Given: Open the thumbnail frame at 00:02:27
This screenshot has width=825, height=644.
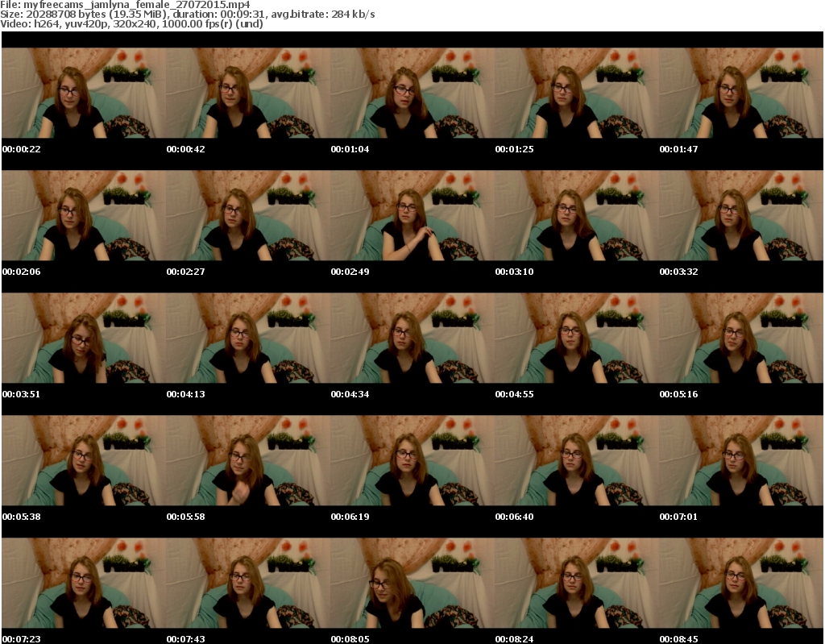Looking at the screenshot, I should (x=248, y=215).
